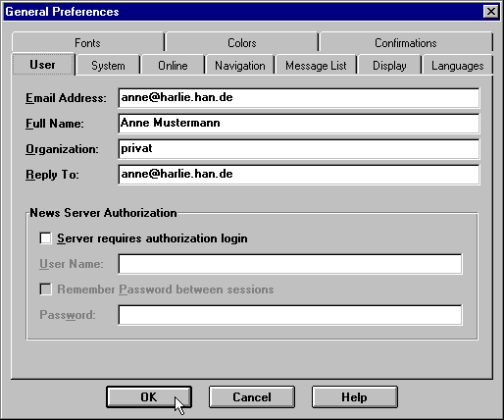Open the Confirmations tab
Viewport: 504px width, 420px height.
tap(406, 43)
